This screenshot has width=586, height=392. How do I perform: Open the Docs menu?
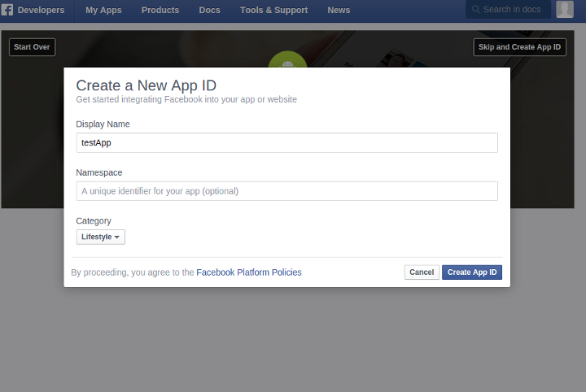pyautogui.click(x=210, y=10)
